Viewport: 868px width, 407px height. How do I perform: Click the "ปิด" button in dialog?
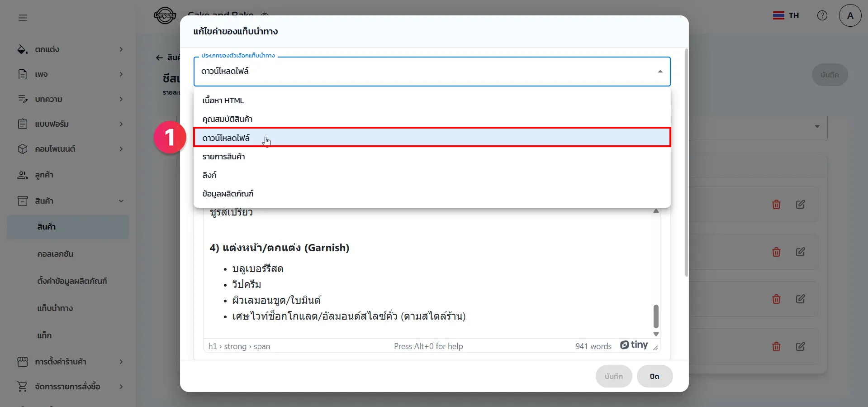pyautogui.click(x=654, y=376)
